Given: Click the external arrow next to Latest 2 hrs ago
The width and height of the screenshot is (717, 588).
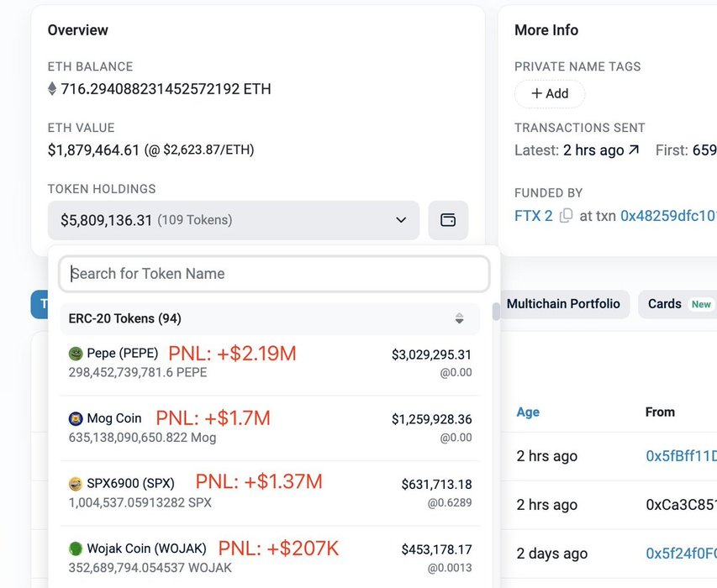Looking at the screenshot, I should click(634, 150).
